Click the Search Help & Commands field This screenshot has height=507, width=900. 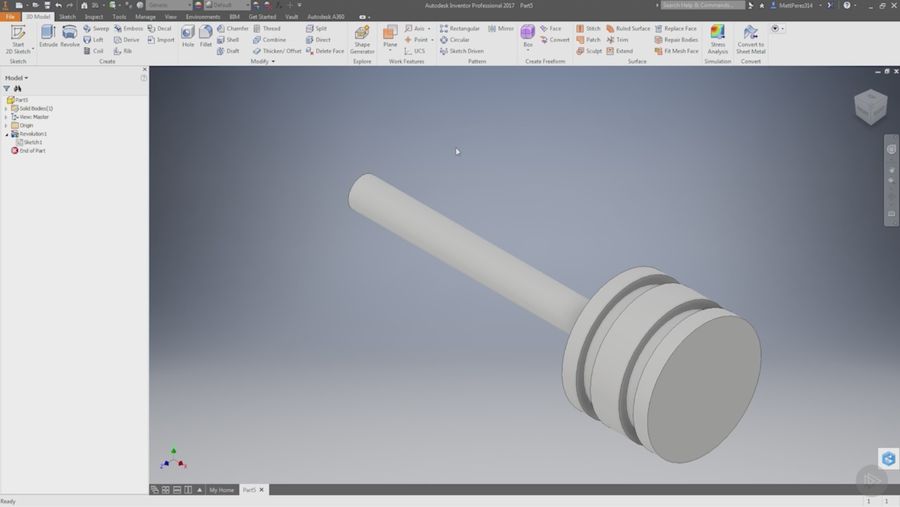click(702, 5)
